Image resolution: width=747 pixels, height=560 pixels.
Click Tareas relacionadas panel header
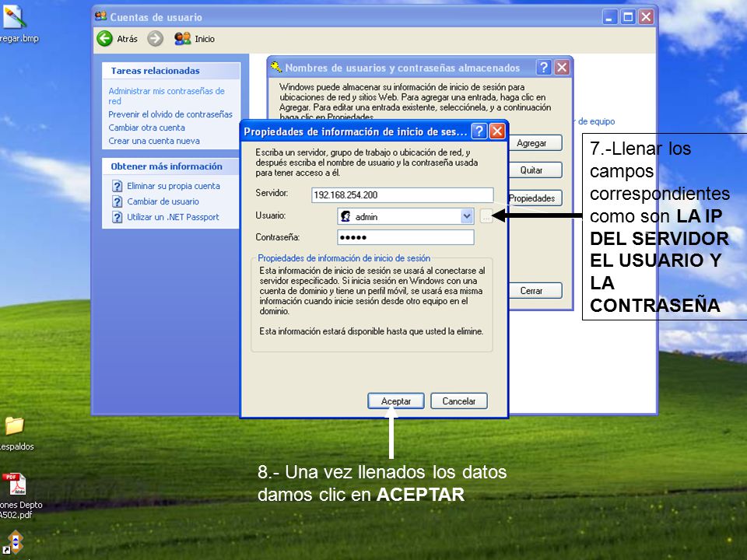click(x=171, y=71)
